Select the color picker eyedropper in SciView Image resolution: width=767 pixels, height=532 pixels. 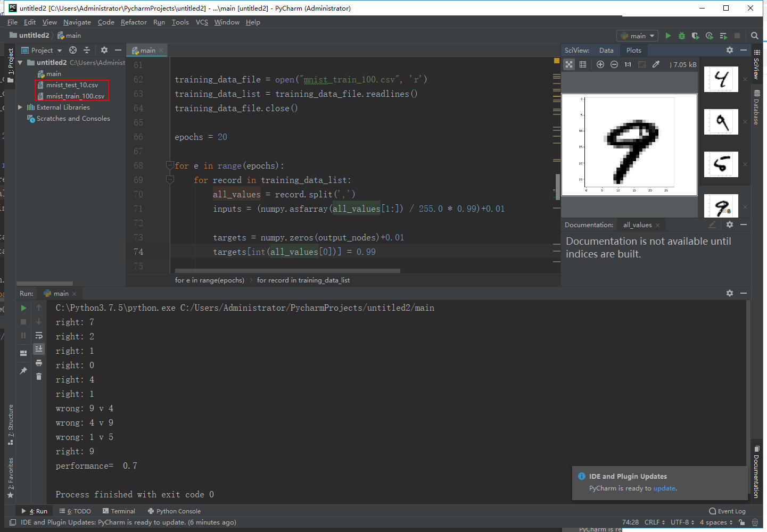coord(656,64)
